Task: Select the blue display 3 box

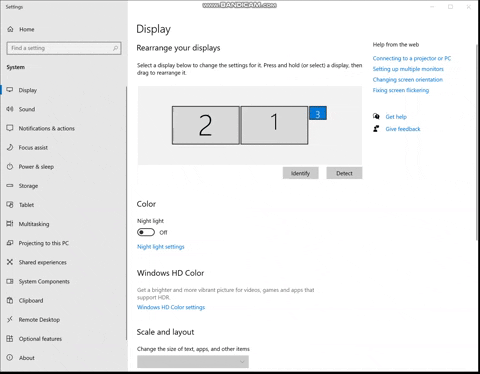Action: (x=318, y=113)
